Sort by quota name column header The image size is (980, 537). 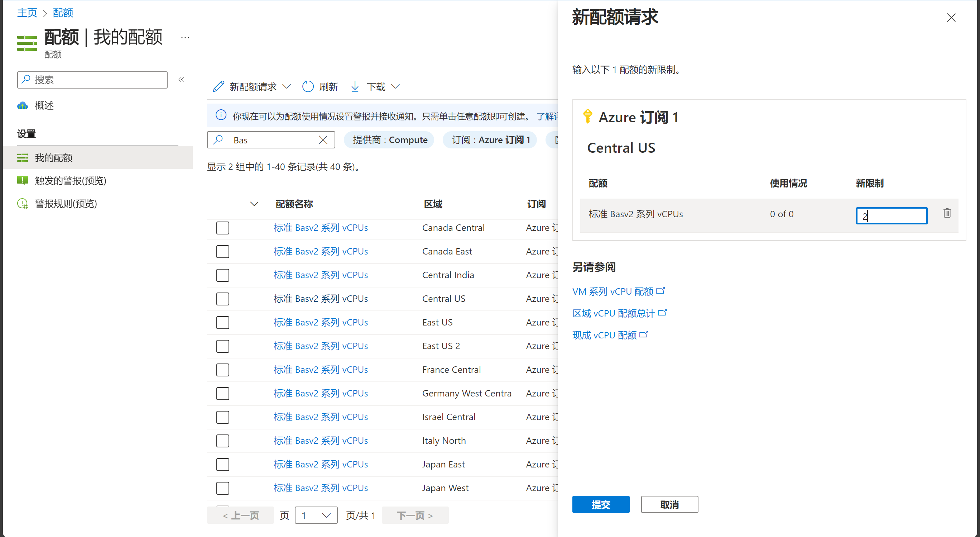294,204
